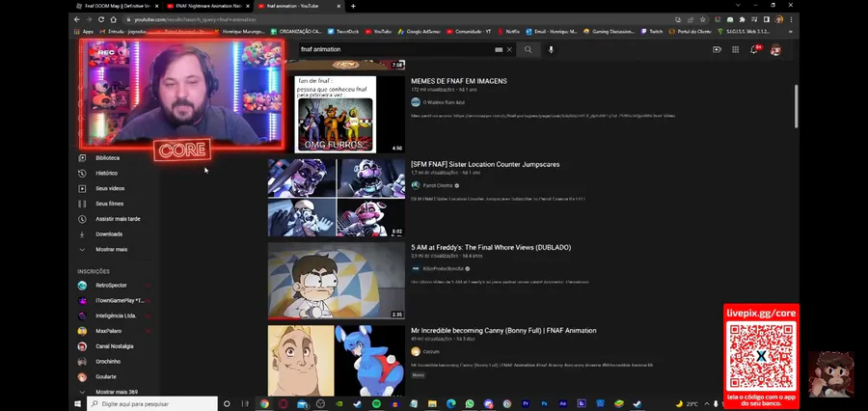Open the Google AdSense bookmark
Image resolution: width=868 pixels, height=411 pixels.
click(x=419, y=32)
